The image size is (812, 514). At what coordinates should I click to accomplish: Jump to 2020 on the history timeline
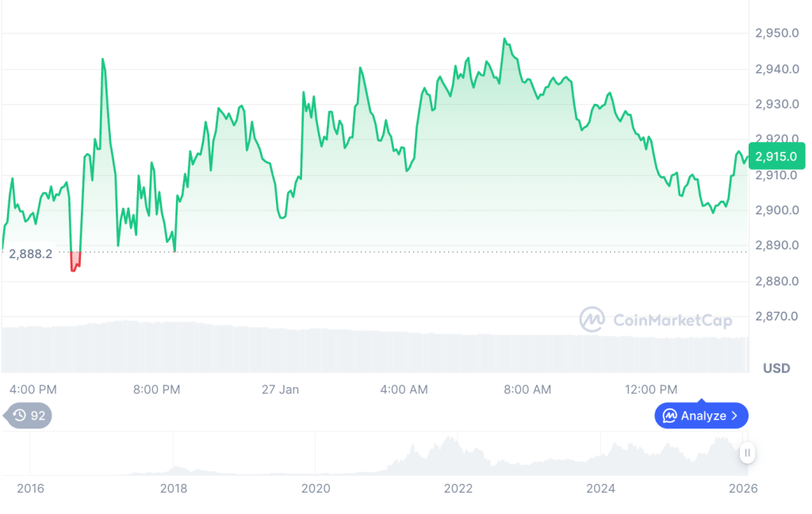(x=316, y=489)
